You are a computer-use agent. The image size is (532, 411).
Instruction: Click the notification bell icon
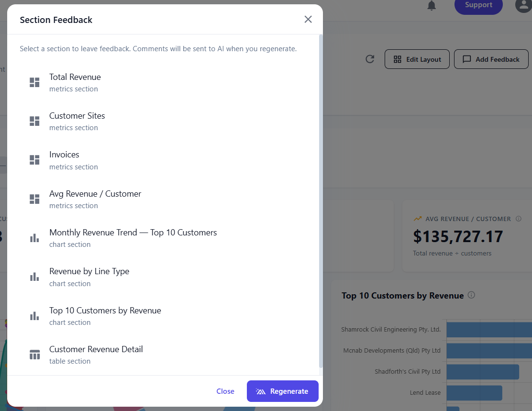(431, 5)
